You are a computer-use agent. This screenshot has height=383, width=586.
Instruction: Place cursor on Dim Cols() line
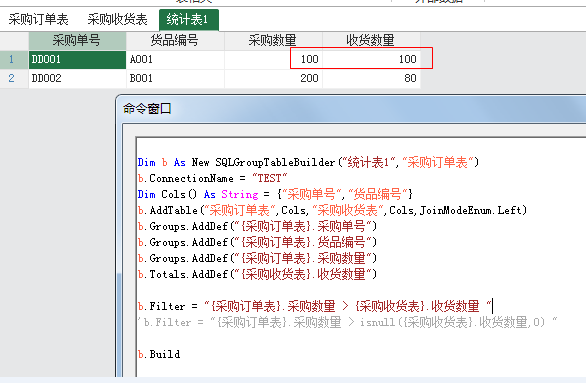click(275, 194)
